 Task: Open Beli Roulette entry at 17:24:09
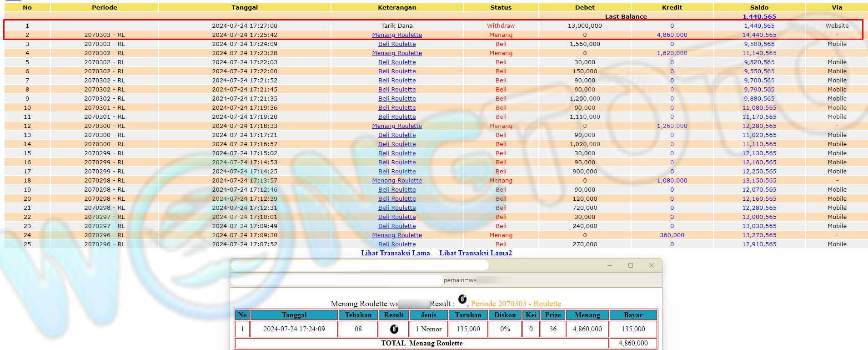(x=396, y=44)
